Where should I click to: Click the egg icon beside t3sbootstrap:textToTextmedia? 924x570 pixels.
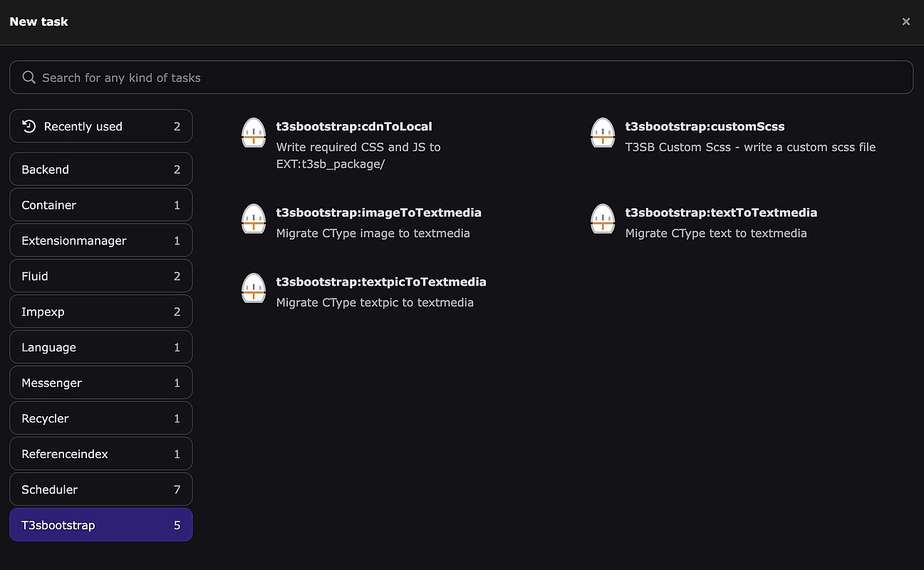[x=603, y=219]
